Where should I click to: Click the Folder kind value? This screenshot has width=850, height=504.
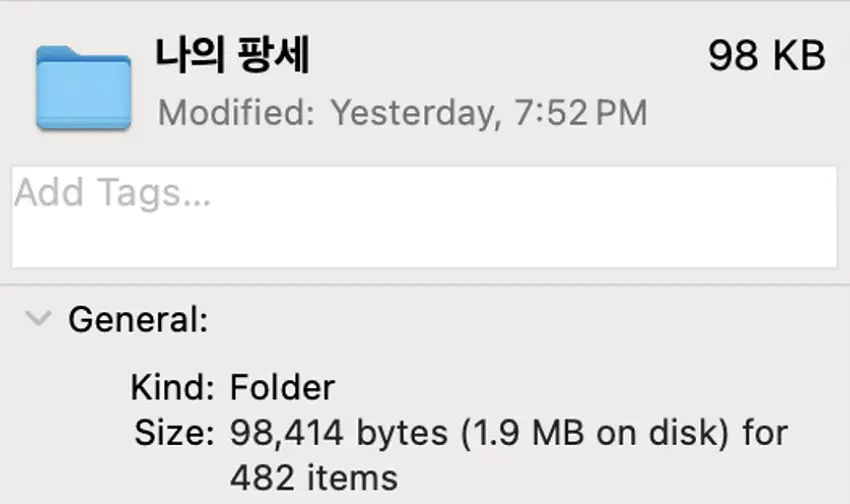click(x=282, y=387)
